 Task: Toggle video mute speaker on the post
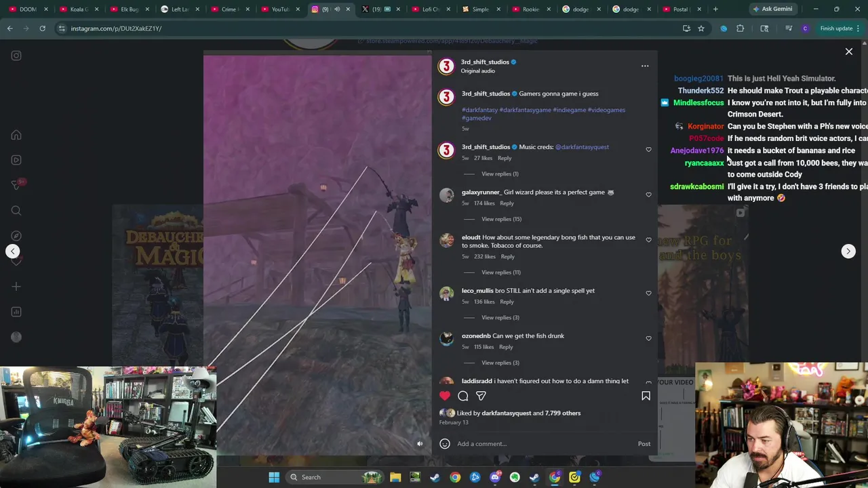click(x=420, y=444)
